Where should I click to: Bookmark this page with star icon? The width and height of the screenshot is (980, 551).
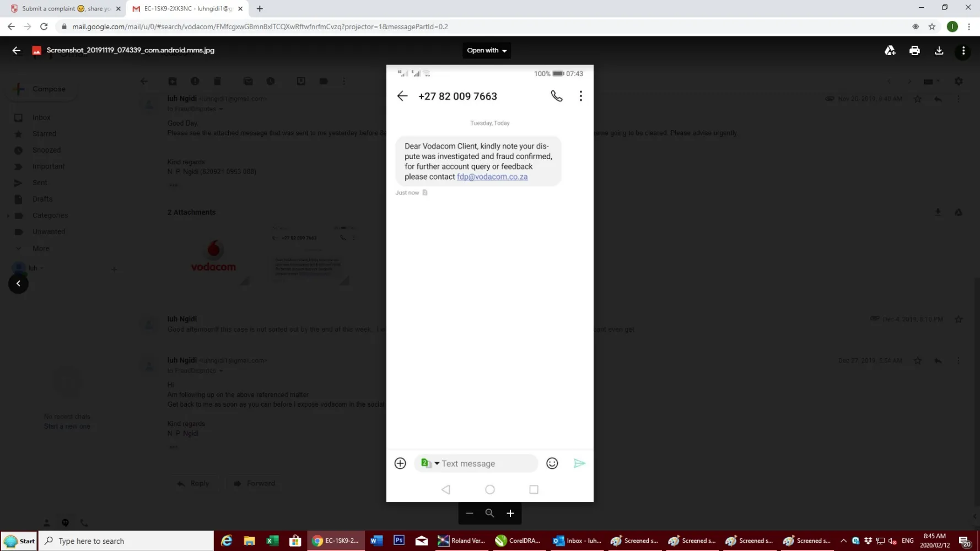point(932,26)
